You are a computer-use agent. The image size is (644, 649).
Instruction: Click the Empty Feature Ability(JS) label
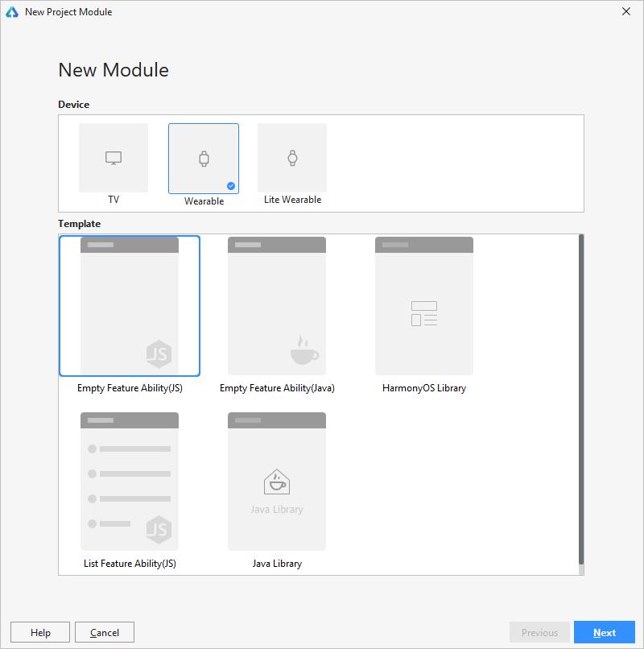click(x=130, y=388)
